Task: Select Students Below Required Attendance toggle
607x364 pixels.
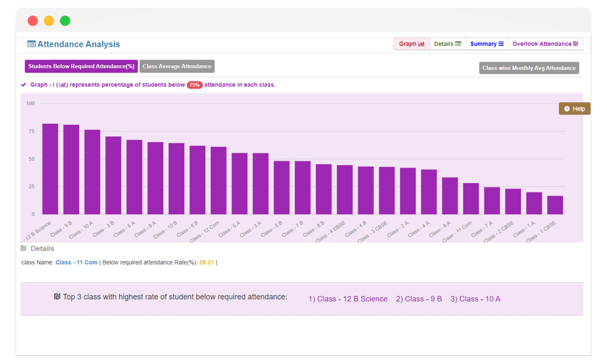Action: tap(82, 66)
